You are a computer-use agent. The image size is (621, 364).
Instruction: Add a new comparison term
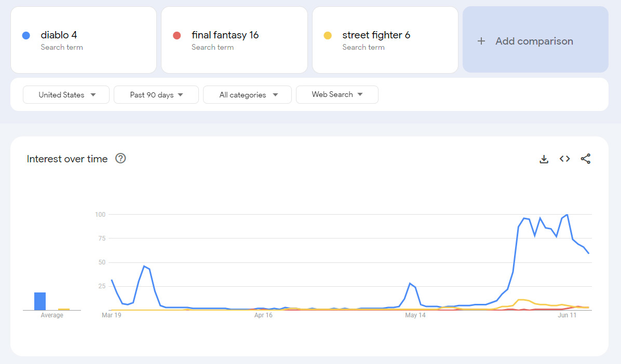click(535, 40)
